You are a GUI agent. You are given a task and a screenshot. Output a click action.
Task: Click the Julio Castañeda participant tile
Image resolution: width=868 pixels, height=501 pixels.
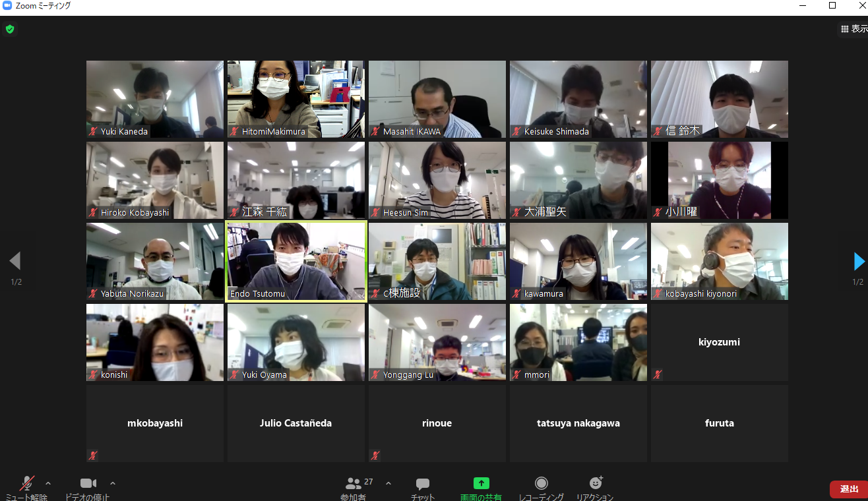296,423
